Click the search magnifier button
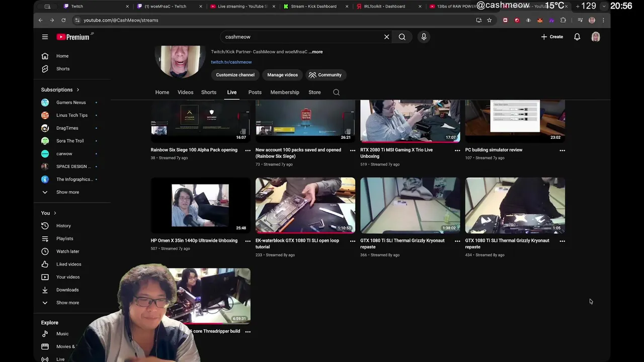 (402, 37)
